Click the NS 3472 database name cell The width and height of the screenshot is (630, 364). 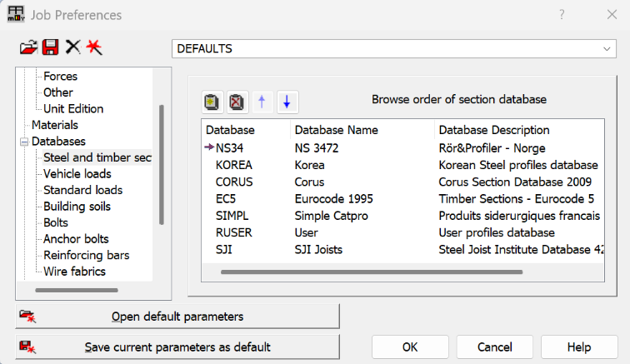(x=317, y=148)
